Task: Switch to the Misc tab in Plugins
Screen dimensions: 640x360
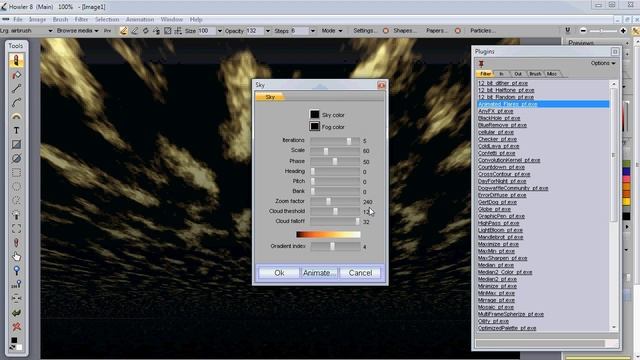Action: 552,74
